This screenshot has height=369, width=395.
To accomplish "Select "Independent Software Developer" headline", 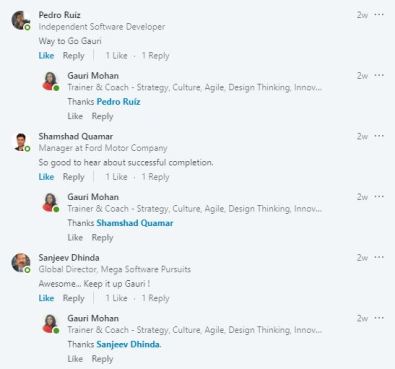I will click(102, 27).
